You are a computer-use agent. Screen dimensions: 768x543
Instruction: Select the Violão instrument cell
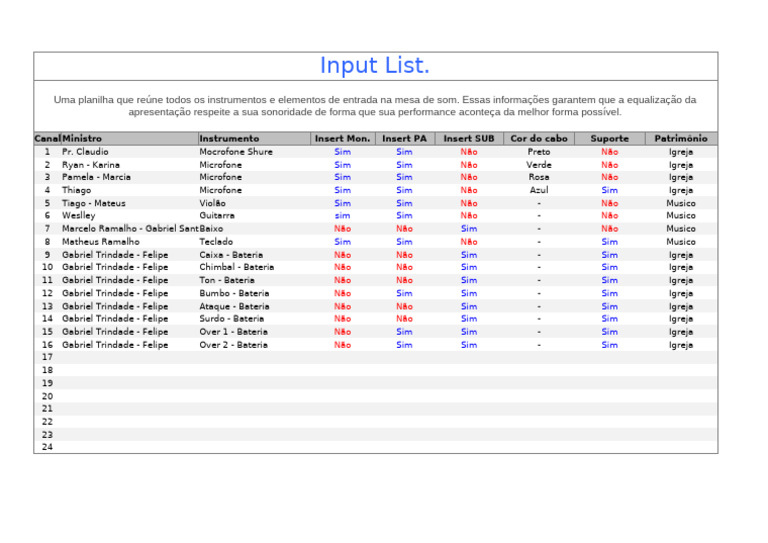click(x=213, y=203)
